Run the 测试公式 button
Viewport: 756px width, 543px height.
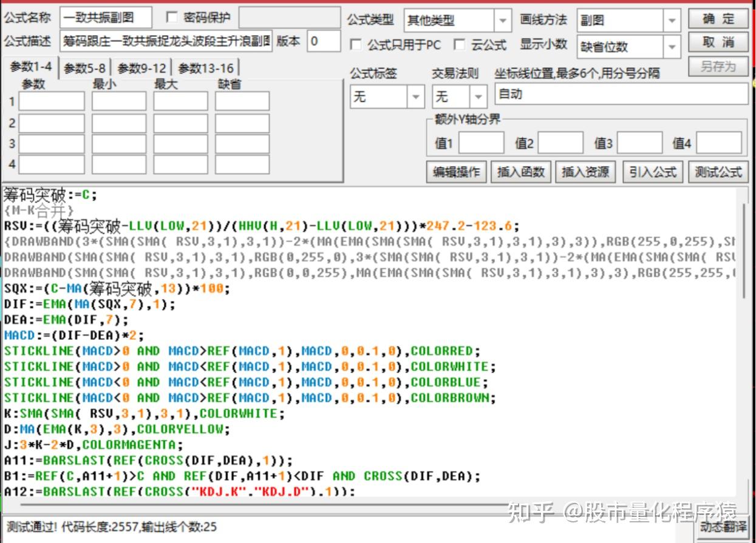coord(718,172)
